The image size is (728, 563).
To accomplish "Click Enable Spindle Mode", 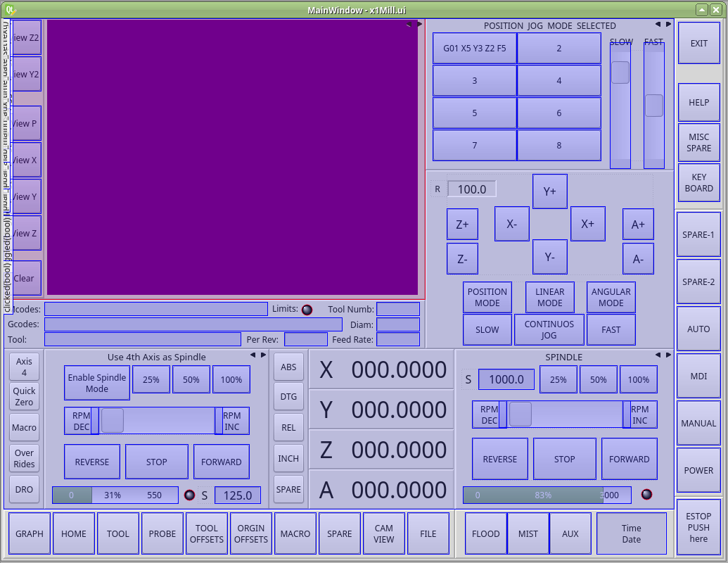I will (x=97, y=383).
